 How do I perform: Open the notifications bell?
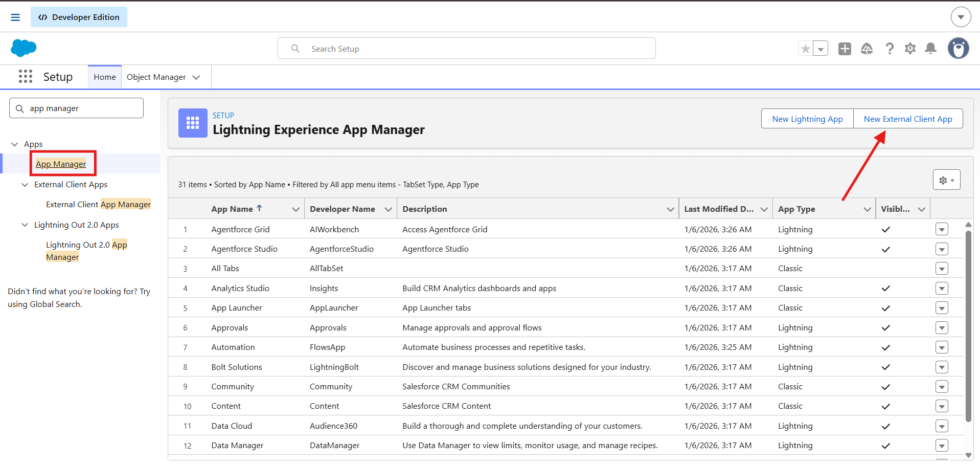tap(931, 49)
